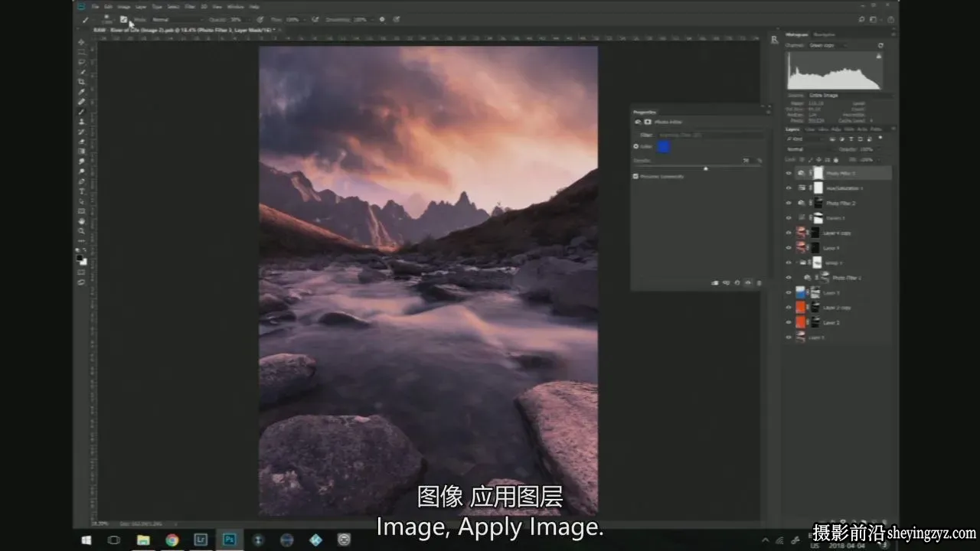
Task: Open smoothing options gear in options bar
Action: pyautogui.click(x=382, y=19)
